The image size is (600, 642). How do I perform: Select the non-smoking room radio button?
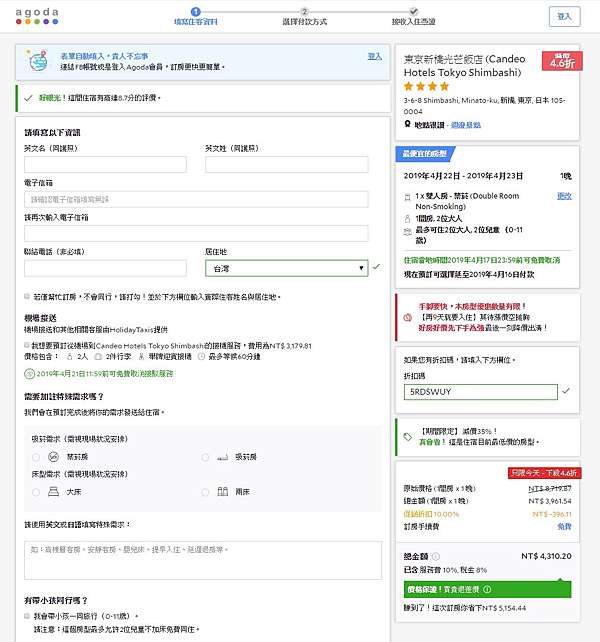(x=36, y=457)
